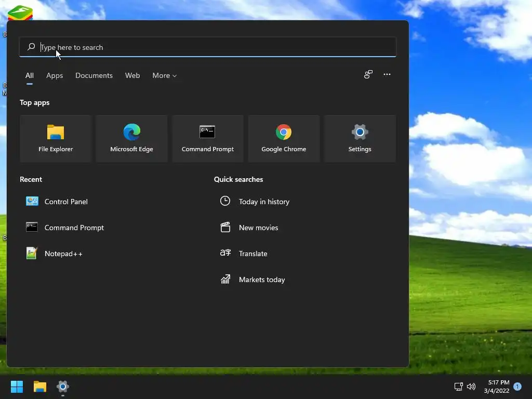The height and width of the screenshot is (399, 532).
Task: Launch Microsoft Edge from Top apps
Action: [x=131, y=139]
